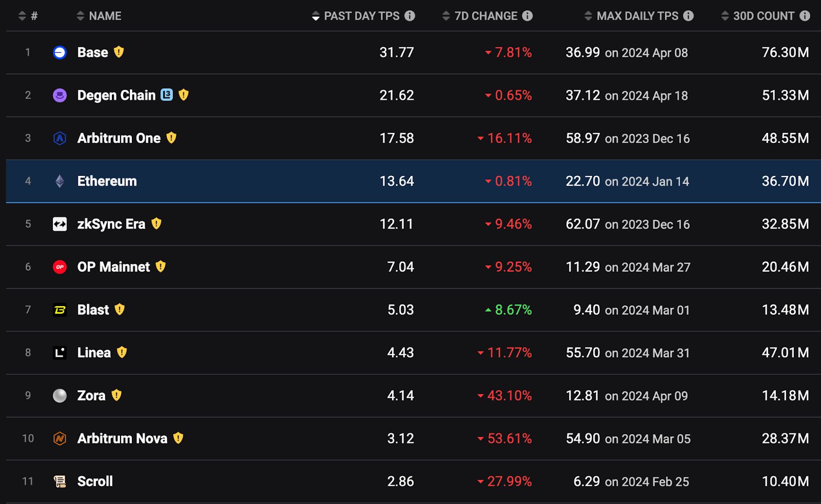Click the yellow shield badge beside Degen Chain
The height and width of the screenshot is (504, 821).
[x=184, y=95]
